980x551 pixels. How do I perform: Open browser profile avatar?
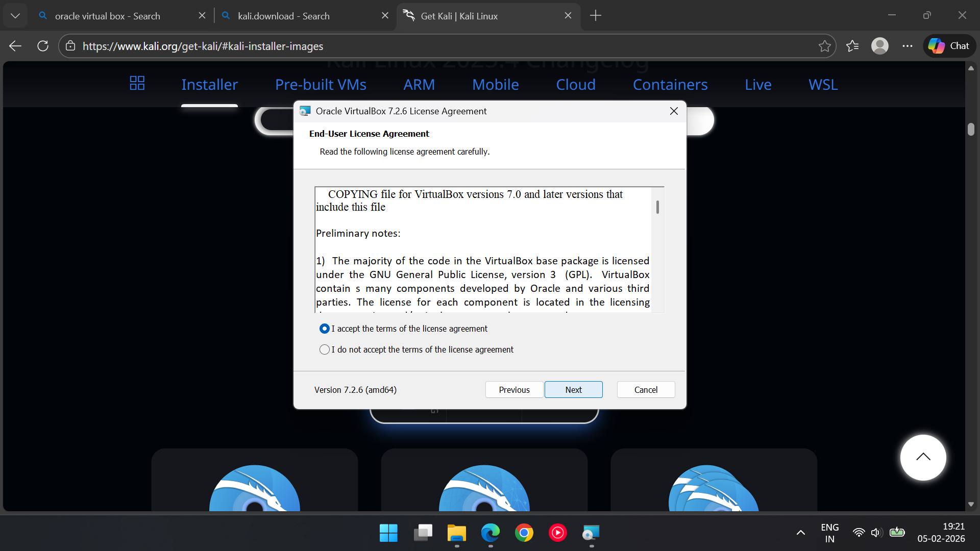pyautogui.click(x=879, y=46)
